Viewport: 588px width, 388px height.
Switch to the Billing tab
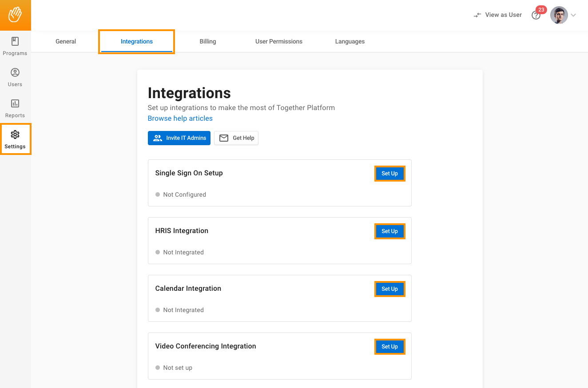(207, 41)
